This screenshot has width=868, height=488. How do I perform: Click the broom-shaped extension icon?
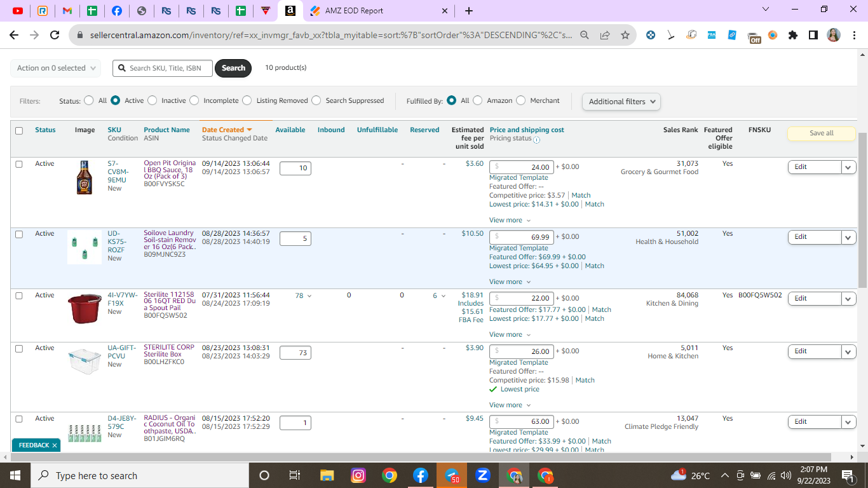point(671,36)
